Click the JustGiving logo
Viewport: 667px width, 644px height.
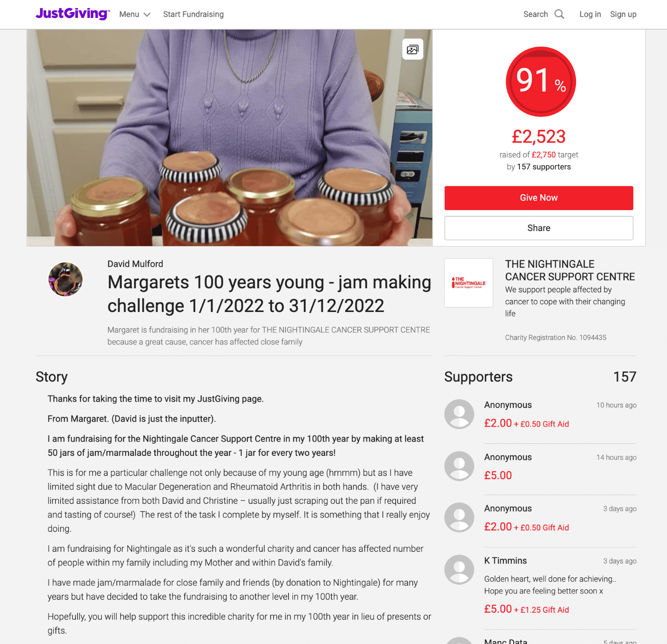[x=73, y=14]
